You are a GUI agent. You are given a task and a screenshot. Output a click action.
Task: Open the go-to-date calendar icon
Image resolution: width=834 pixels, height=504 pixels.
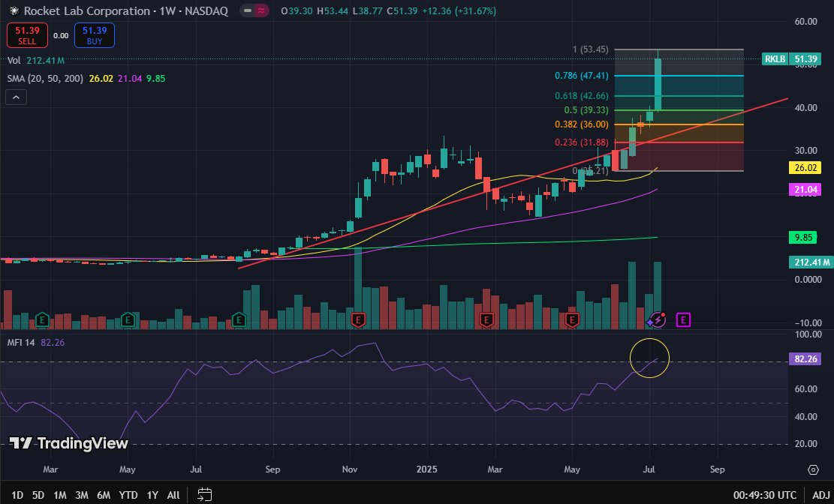(205, 495)
